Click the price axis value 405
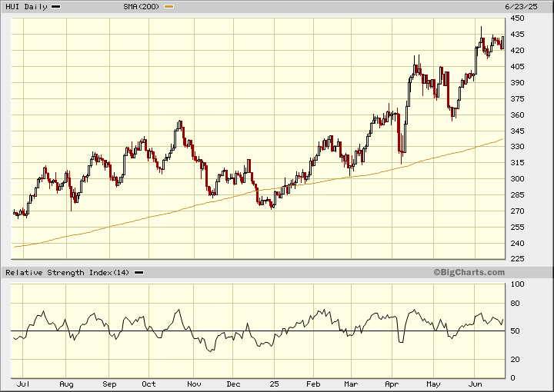This screenshot has width=554, height=392. coord(517,66)
